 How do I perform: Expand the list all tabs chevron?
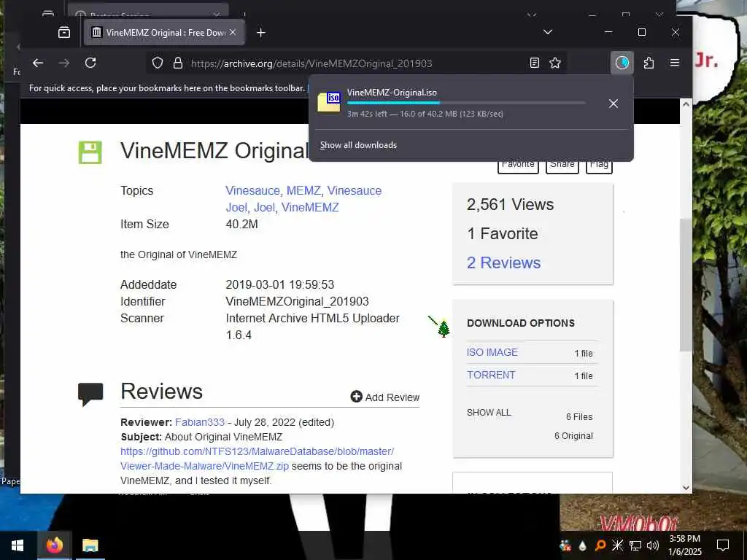point(548,32)
